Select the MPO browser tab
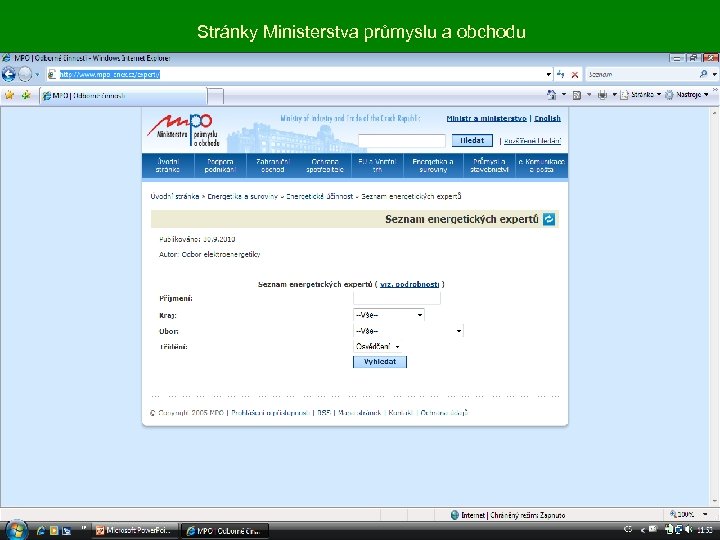 [x=123, y=96]
